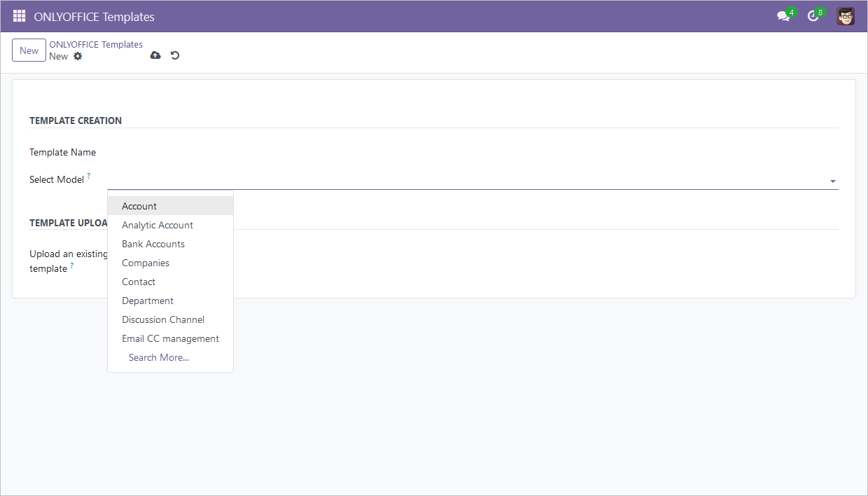868x496 pixels.
Task: Choose Search More in the model list
Action: pos(159,357)
